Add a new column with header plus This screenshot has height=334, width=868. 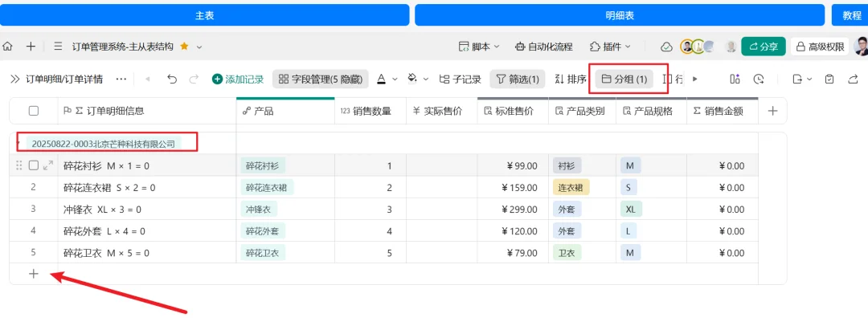[773, 111]
